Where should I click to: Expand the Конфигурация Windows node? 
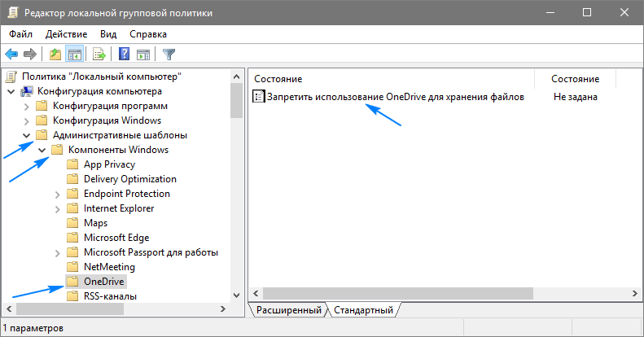point(27,121)
